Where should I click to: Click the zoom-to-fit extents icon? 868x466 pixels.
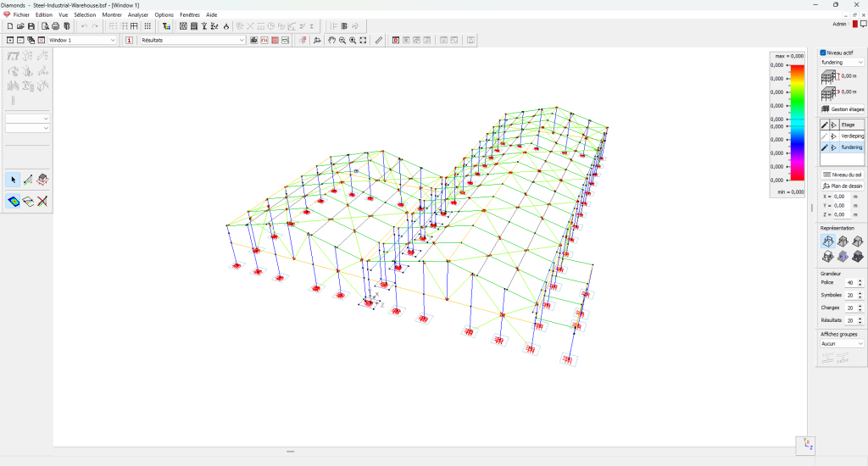[x=363, y=40]
